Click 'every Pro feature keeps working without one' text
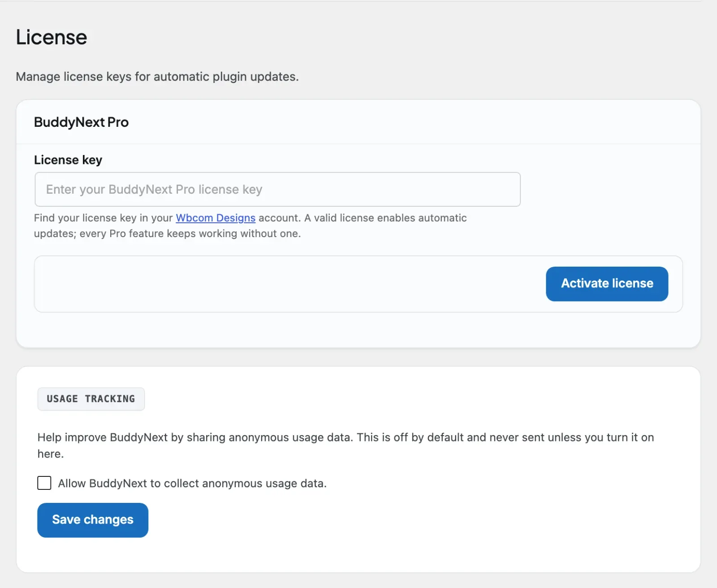This screenshot has width=717, height=588. pyautogui.click(x=190, y=233)
